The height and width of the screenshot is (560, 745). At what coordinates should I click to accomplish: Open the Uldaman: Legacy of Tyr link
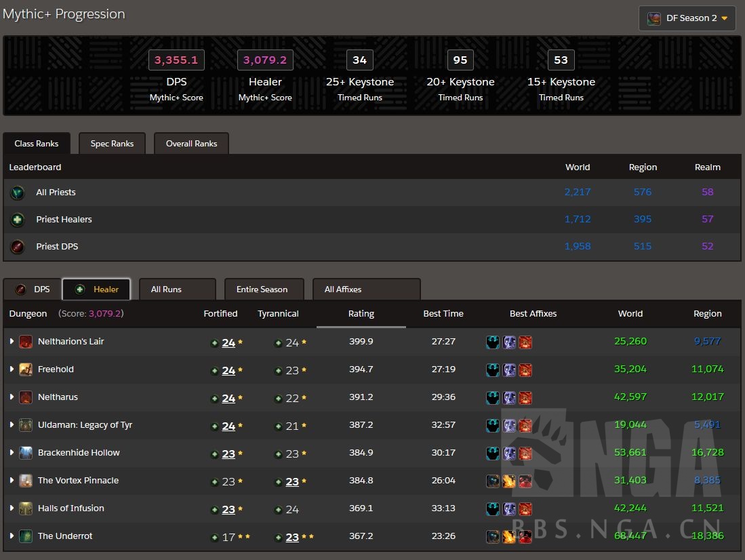85,425
